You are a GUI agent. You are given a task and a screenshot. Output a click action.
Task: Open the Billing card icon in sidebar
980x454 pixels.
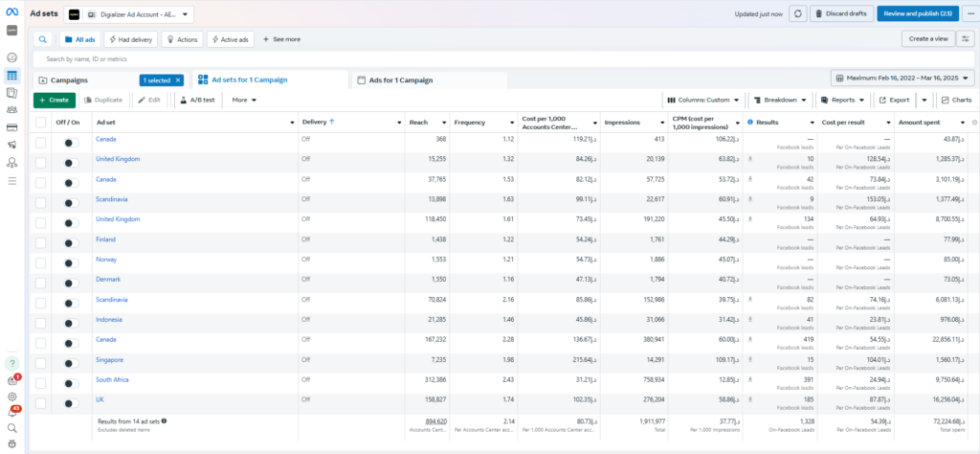(11, 127)
